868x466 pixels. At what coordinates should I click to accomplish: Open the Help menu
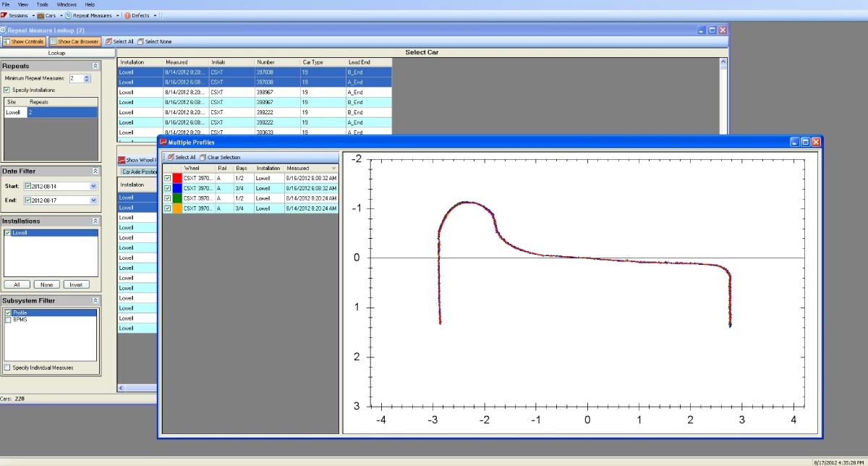point(90,4)
